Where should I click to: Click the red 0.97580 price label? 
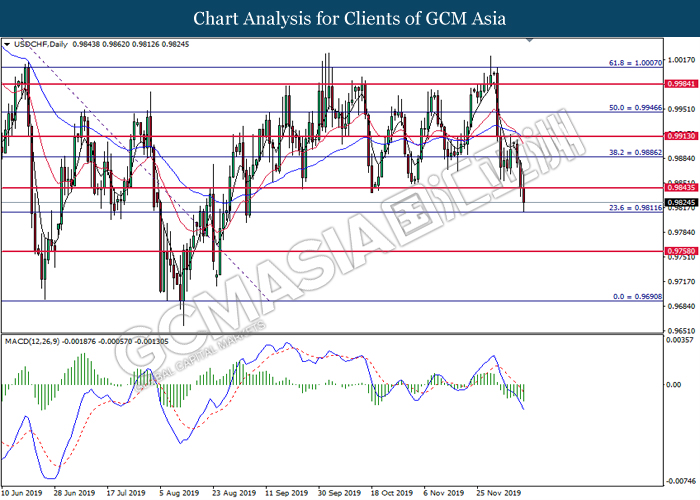(x=681, y=251)
